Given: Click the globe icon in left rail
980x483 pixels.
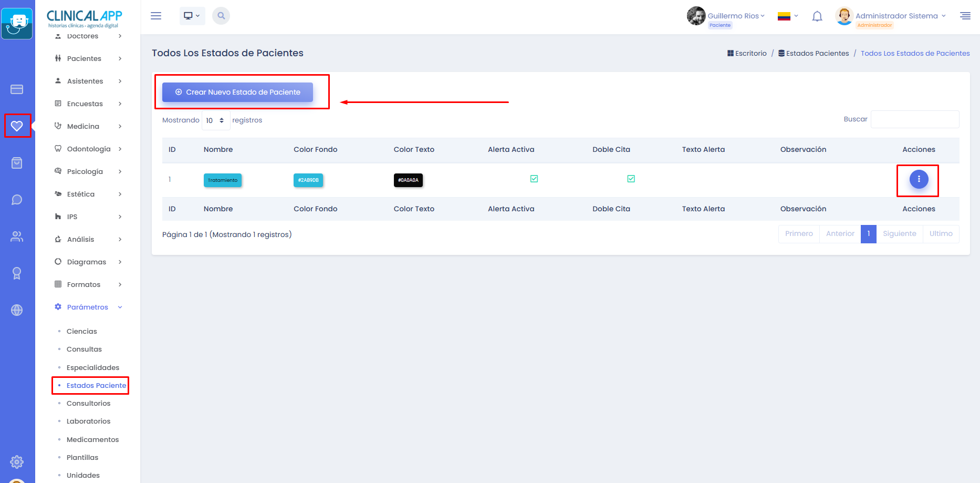Looking at the screenshot, I should 17,310.
